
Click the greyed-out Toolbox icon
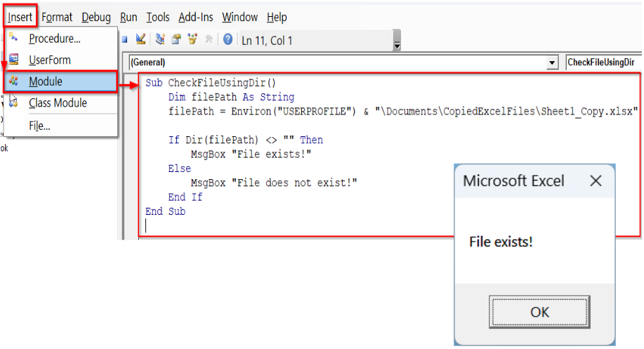209,40
